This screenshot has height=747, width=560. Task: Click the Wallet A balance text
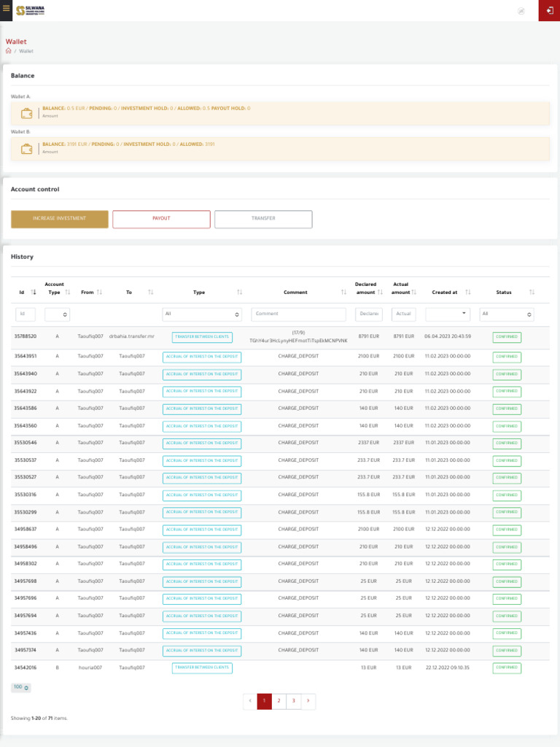(x=146, y=108)
